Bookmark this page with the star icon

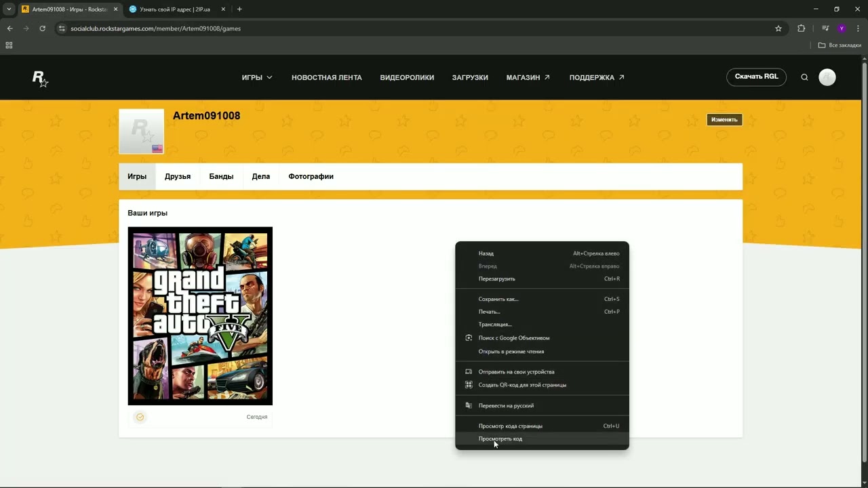[x=778, y=28]
